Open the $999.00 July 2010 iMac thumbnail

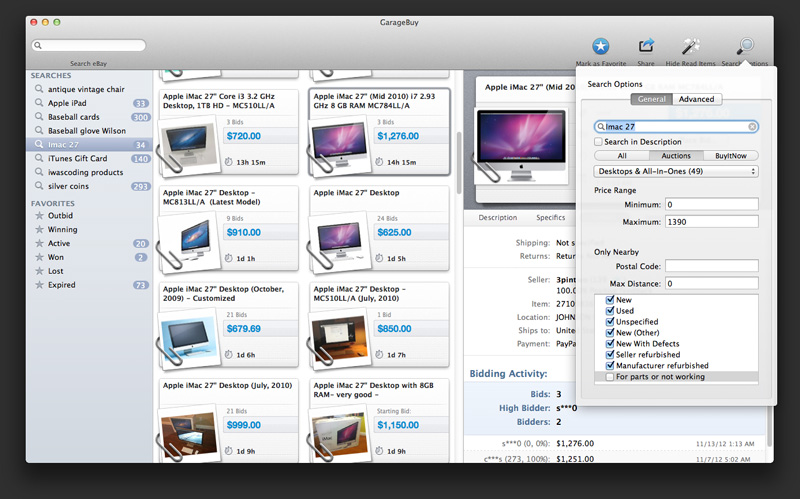[x=189, y=434]
